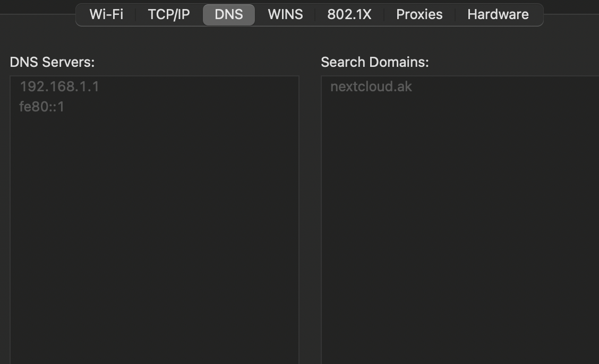
Task: Open the 802.1X settings tab
Action: [x=349, y=14]
